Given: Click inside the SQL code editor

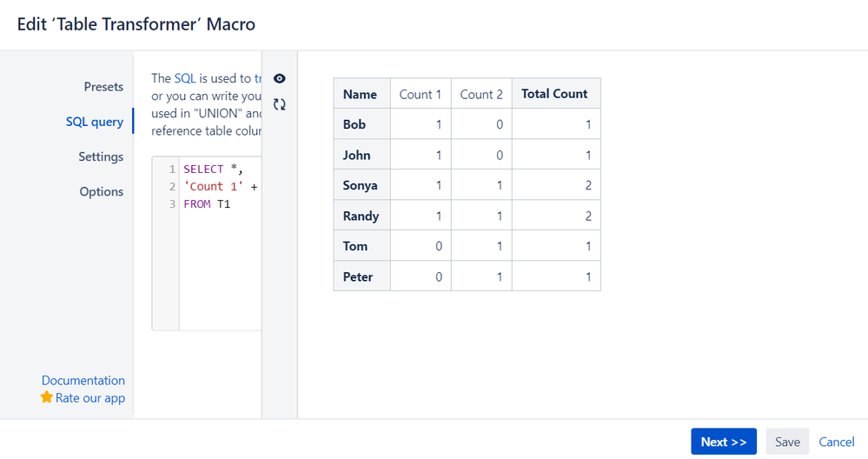Looking at the screenshot, I should coord(220,266).
